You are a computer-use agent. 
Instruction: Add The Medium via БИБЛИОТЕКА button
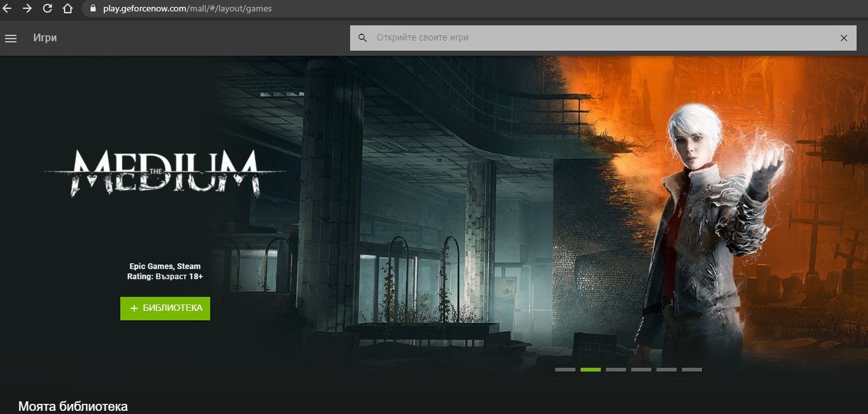165,308
